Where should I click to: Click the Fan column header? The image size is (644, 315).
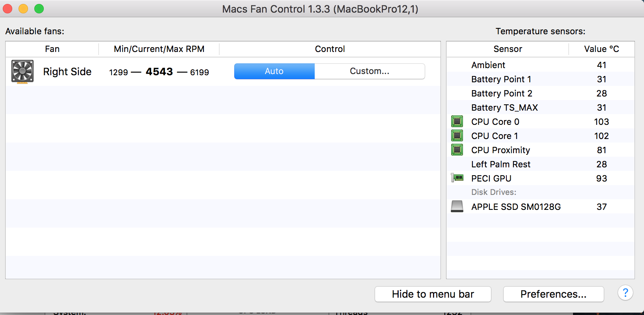[52, 49]
